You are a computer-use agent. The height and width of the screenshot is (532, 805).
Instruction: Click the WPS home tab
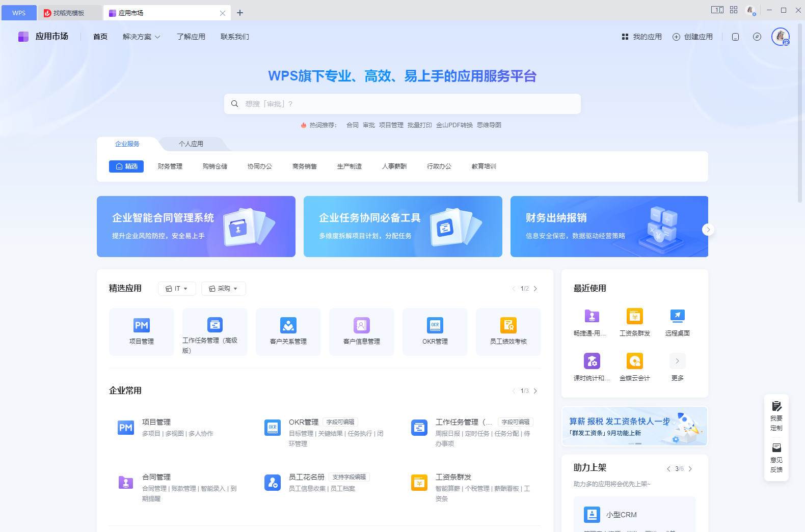coord(19,13)
